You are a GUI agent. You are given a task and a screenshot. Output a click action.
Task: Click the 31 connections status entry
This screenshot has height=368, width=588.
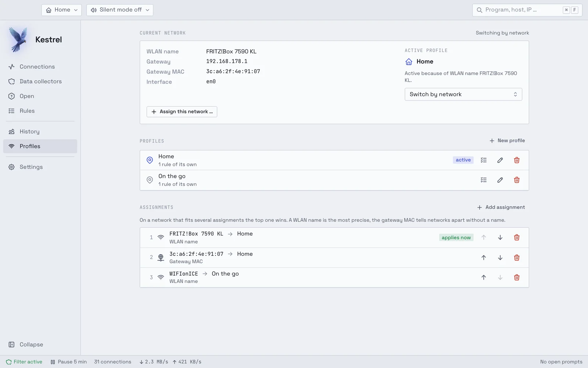pos(112,362)
